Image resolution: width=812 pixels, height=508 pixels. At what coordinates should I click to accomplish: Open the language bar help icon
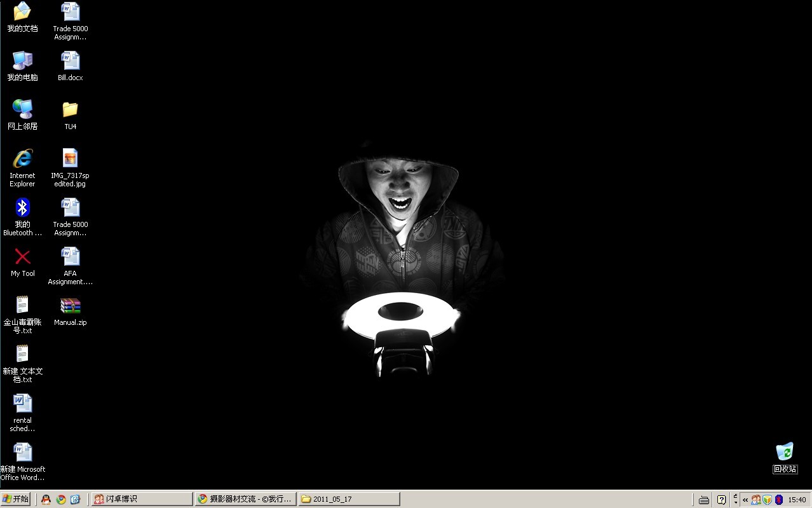point(721,500)
